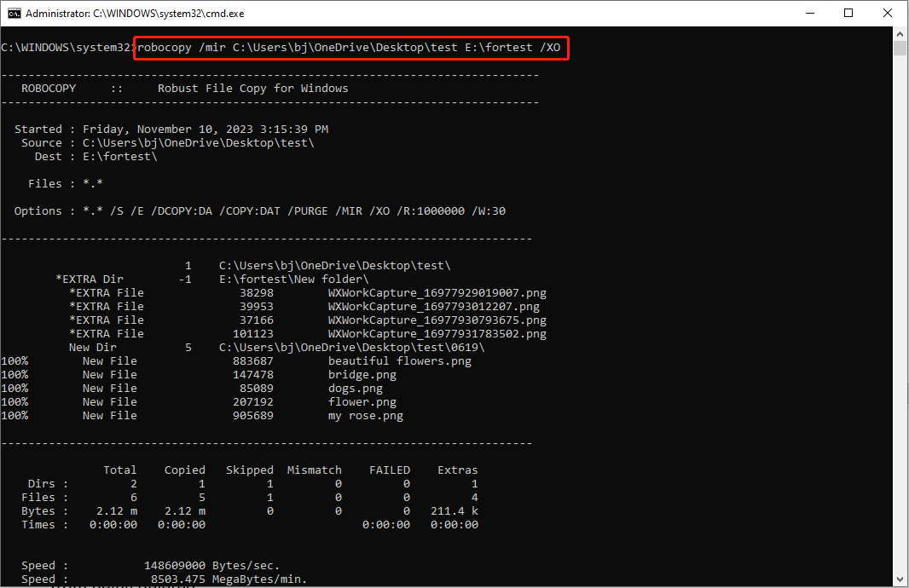Click the bridge.png file entry

pos(362,375)
